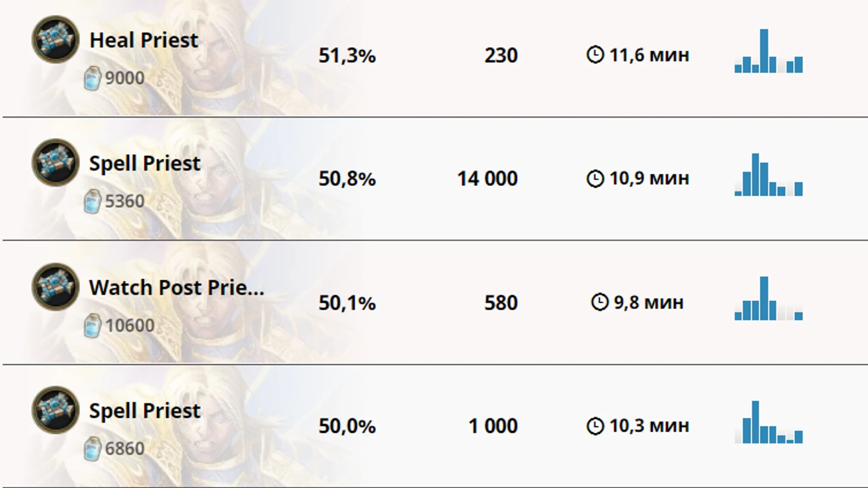This screenshot has width=868, height=488.
Task: Click the dust jar icon beside 6860
Action: pos(92,449)
